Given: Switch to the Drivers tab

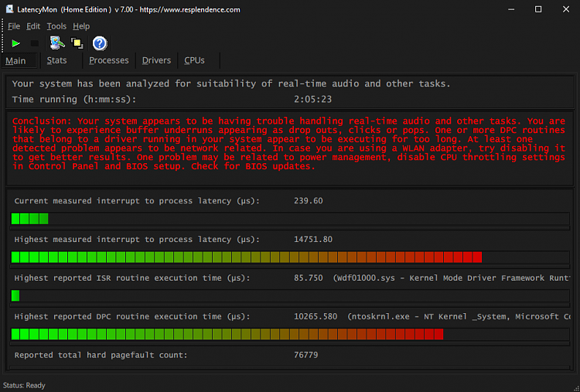Looking at the screenshot, I should coord(156,60).
